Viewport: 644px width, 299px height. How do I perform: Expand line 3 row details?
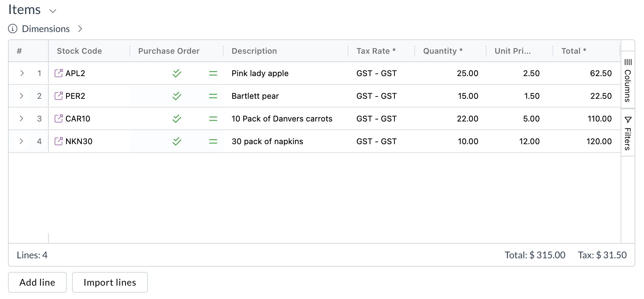tap(22, 118)
